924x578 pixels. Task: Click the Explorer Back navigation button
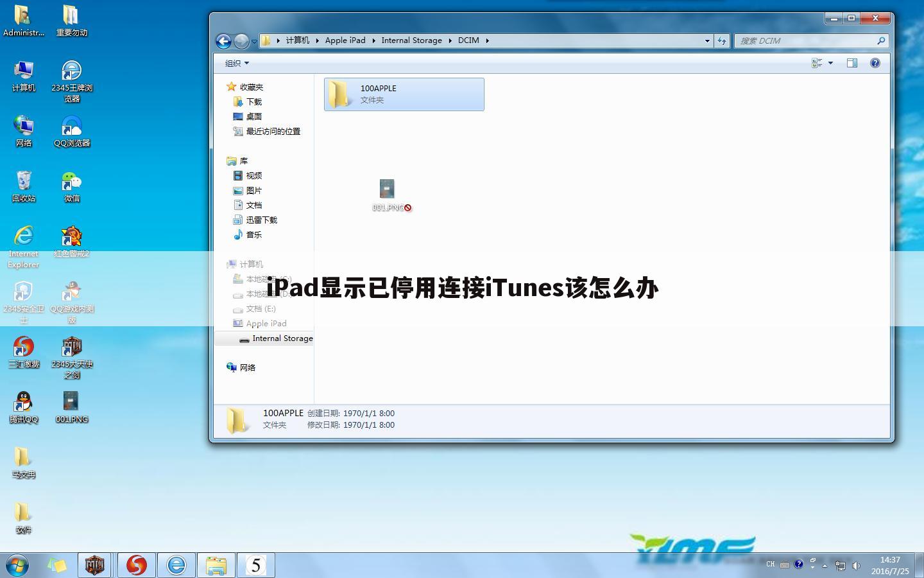coord(223,41)
